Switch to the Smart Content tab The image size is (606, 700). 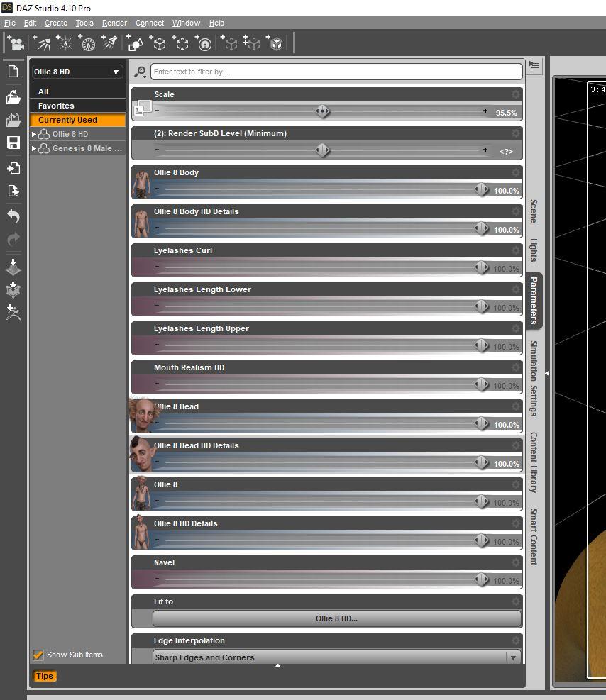(x=534, y=537)
